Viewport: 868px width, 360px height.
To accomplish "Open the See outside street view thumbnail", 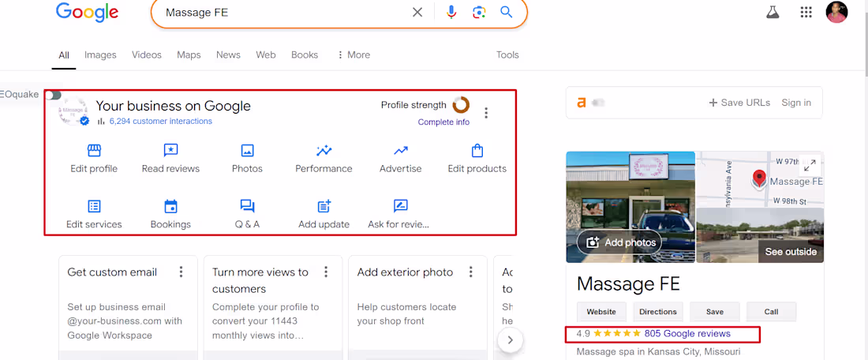I will pos(760,236).
